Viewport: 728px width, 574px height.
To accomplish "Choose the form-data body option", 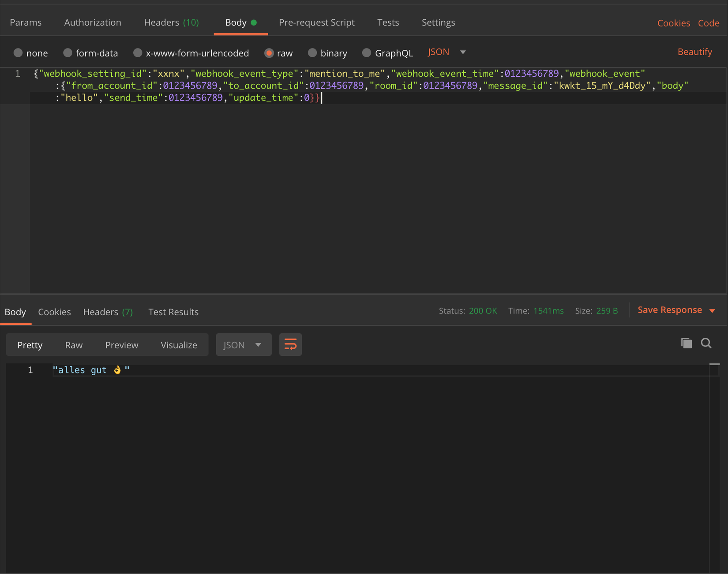I will pyautogui.click(x=68, y=53).
